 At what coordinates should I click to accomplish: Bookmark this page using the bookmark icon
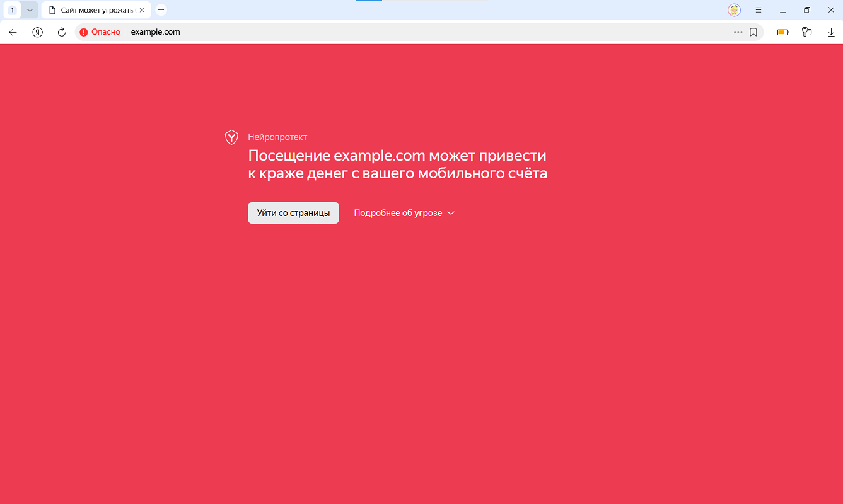[x=753, y=32]
